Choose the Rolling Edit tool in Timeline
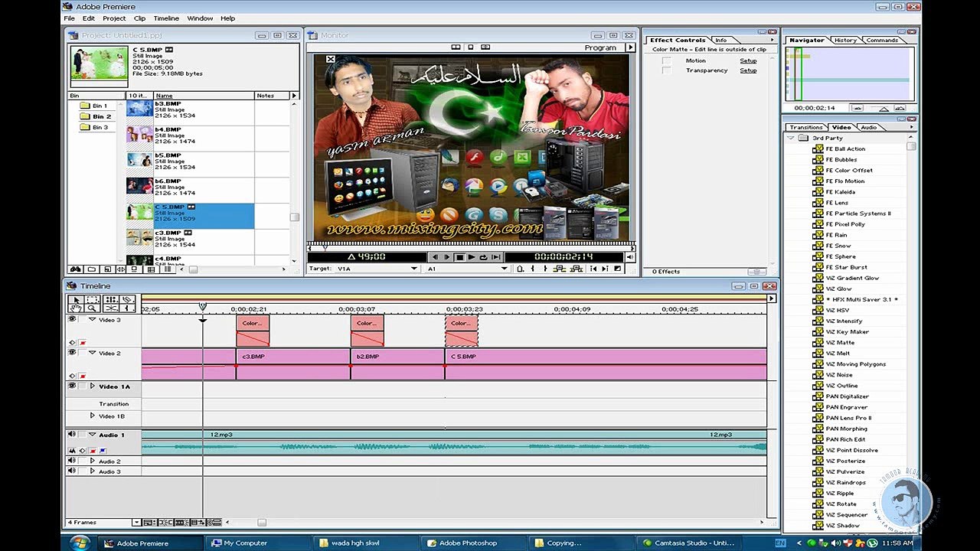 (111, 299)
